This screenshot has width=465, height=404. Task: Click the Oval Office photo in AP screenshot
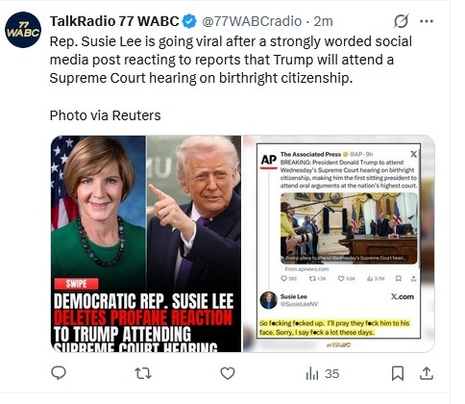pos(349,228)
